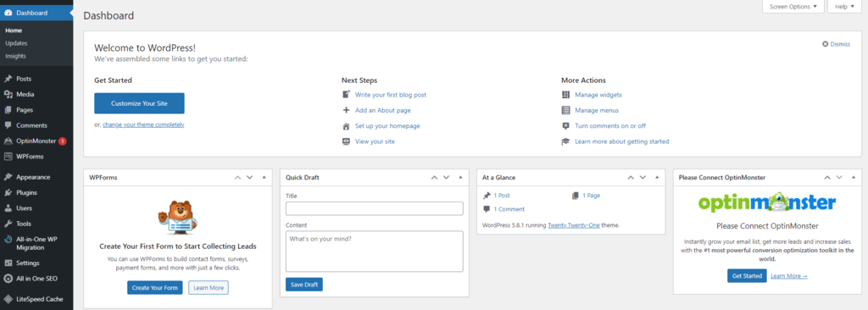Click the OptinMonster red notification badge
The width and height of the screenshot is (868, 310).
(63, 141)
